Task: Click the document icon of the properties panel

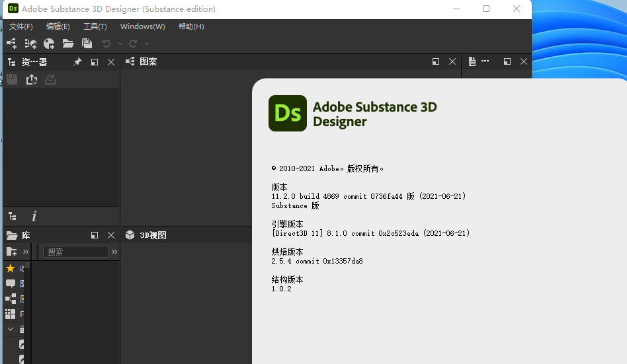Action: (472, 61)
